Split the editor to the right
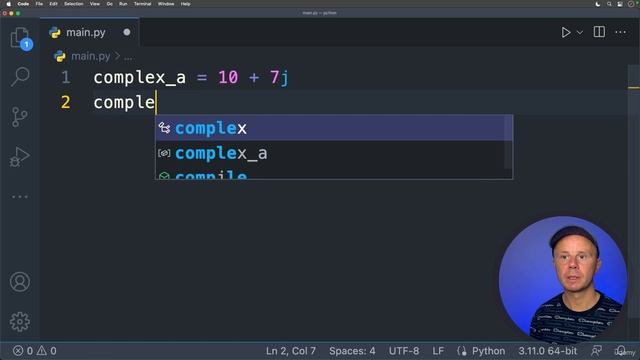Screen dimensions: 640x360 point(599,32)
